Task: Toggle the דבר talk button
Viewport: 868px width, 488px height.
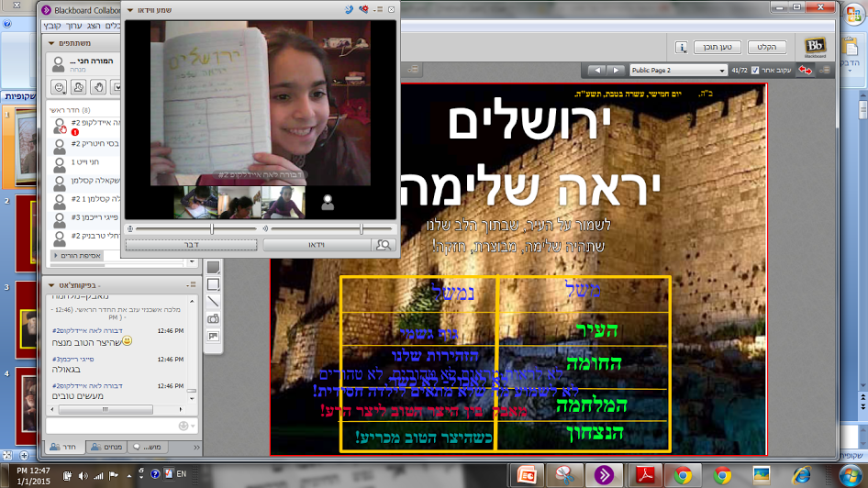Action: [192, 245]
